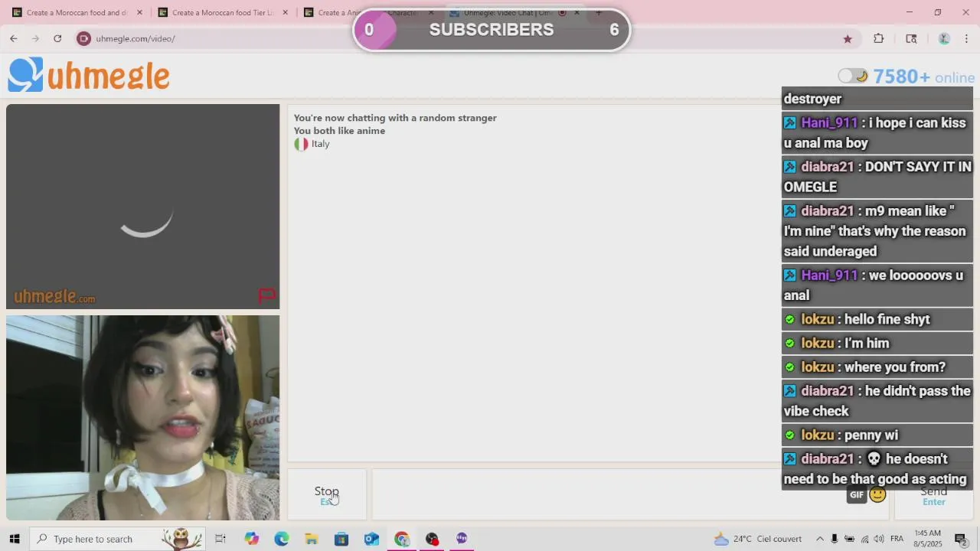Open the weather widget showing 24°C
Image resolution: width=980 pixels, height=551 pixels.
pyautogui.click(x=757, y=539)
